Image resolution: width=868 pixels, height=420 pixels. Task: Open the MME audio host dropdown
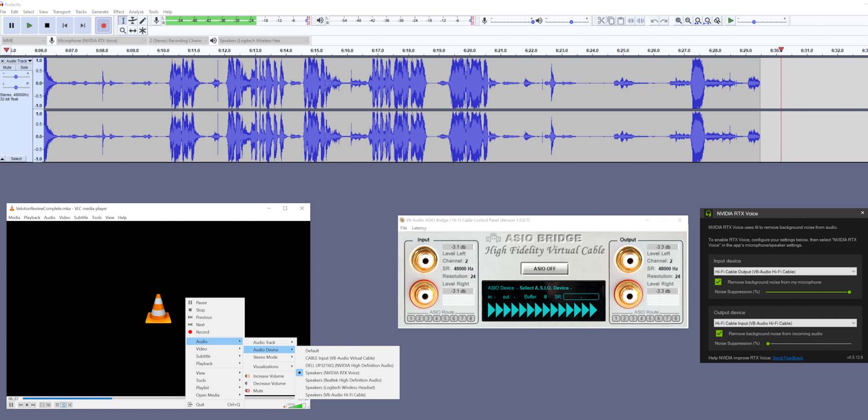point(24,40)
